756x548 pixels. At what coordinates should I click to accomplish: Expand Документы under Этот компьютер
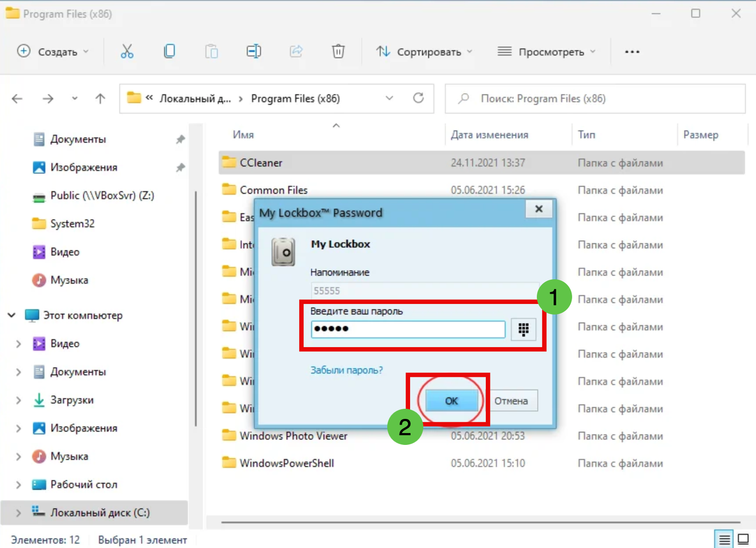tap(18, 372)
